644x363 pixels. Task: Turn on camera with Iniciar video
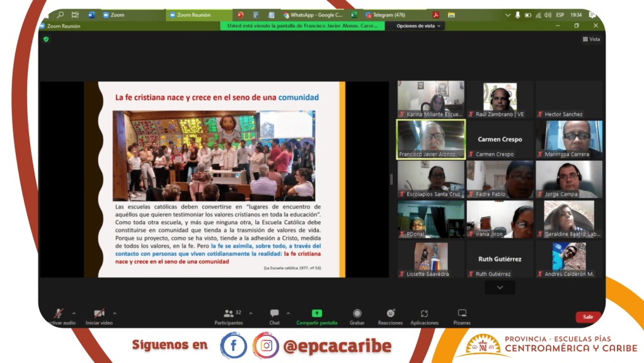pyautogui.click(x=99, y=314)
